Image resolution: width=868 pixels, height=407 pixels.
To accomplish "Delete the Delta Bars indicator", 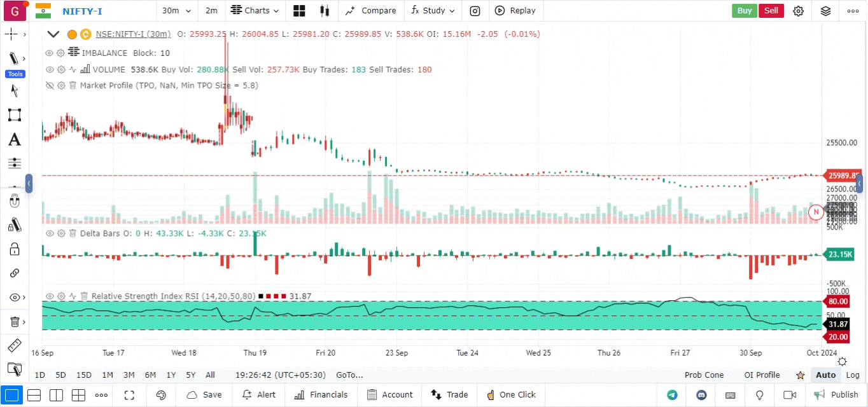I will (73, 233).
